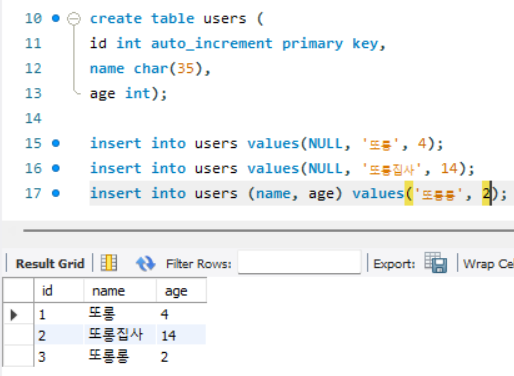The image size is (514, 376).
Task: Sort by the id column header
Action: point(59,291)
